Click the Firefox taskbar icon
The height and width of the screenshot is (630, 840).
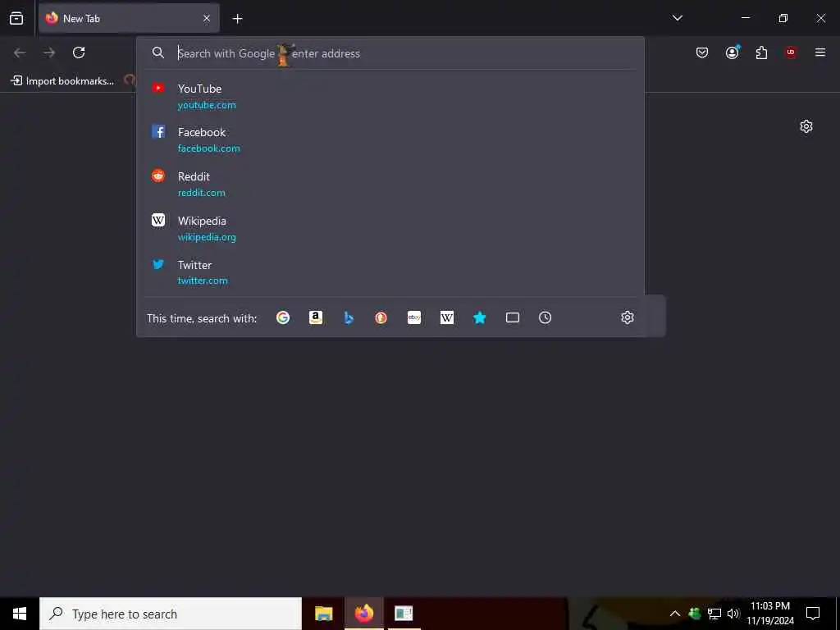[x=363, y=614]
